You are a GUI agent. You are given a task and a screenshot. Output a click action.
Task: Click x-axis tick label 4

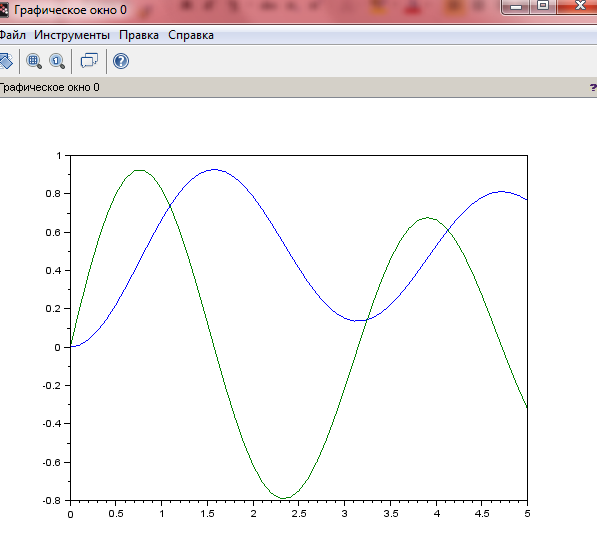pyautogui.click(x=437, y=514)
